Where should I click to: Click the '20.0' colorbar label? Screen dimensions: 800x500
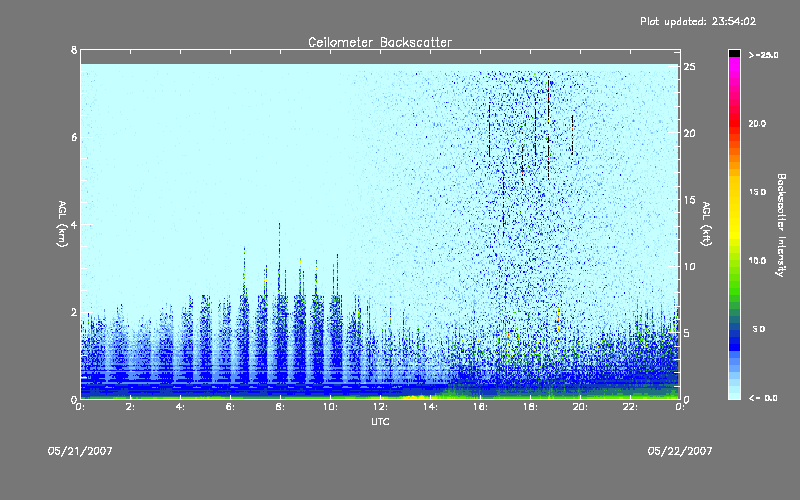[x=758, y=123]
